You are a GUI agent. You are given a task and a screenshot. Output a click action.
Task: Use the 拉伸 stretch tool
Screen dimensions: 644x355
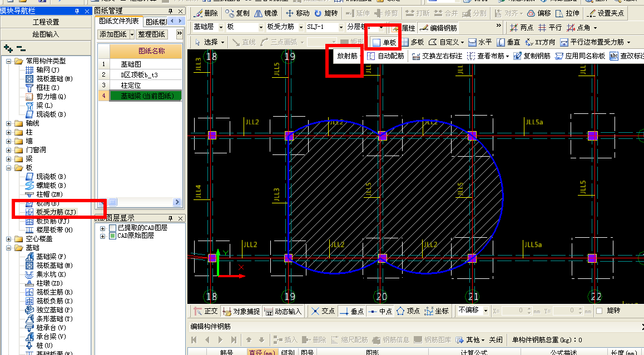tap(568, 13)
